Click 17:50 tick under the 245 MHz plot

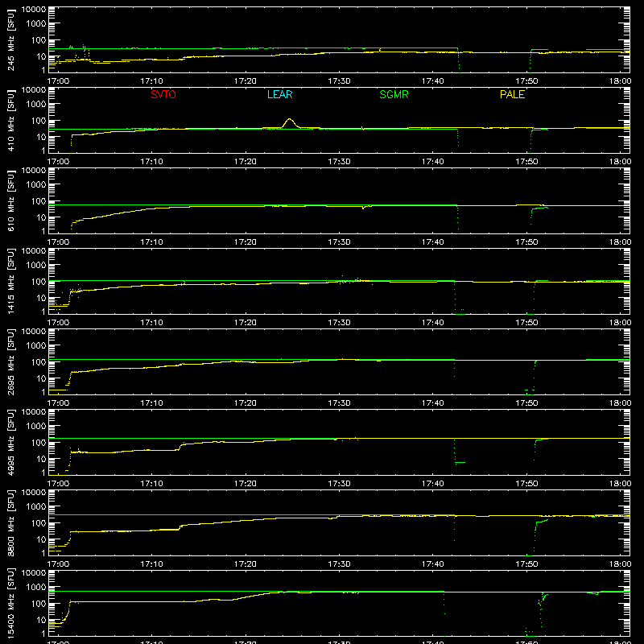pos(526,81)
